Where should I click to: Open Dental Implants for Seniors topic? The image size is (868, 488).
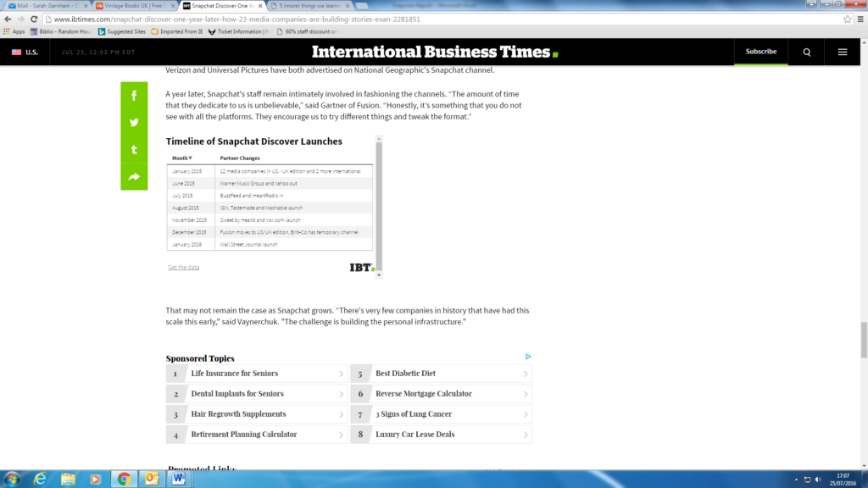tap(256, 394)
